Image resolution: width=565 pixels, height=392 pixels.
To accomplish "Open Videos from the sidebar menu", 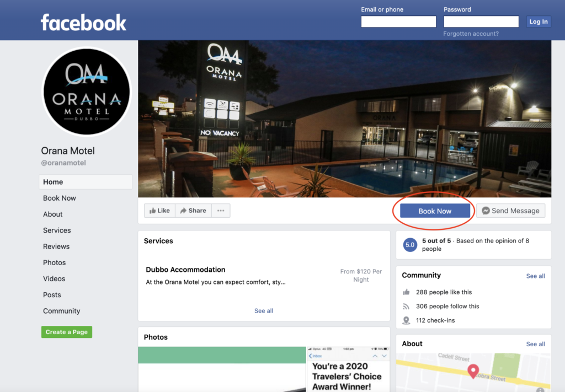I will tap(54, 278).
